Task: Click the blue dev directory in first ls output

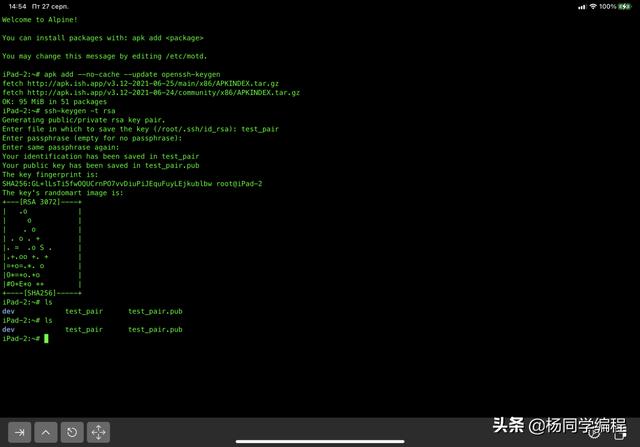Action: tap(8, 311)
